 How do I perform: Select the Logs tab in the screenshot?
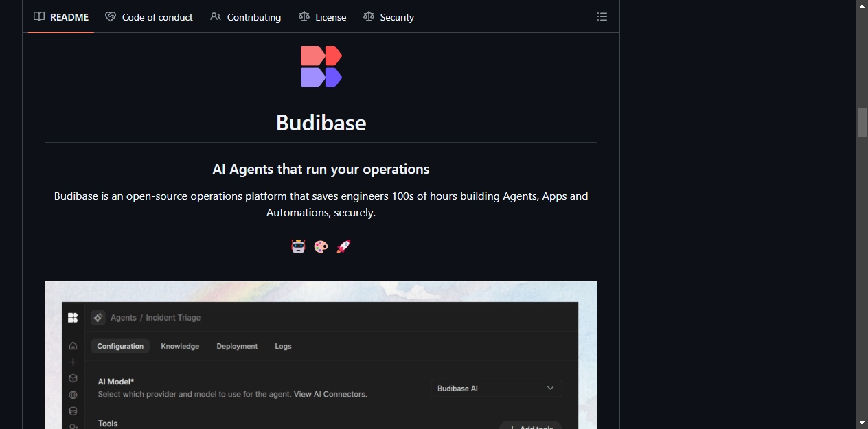283,346
